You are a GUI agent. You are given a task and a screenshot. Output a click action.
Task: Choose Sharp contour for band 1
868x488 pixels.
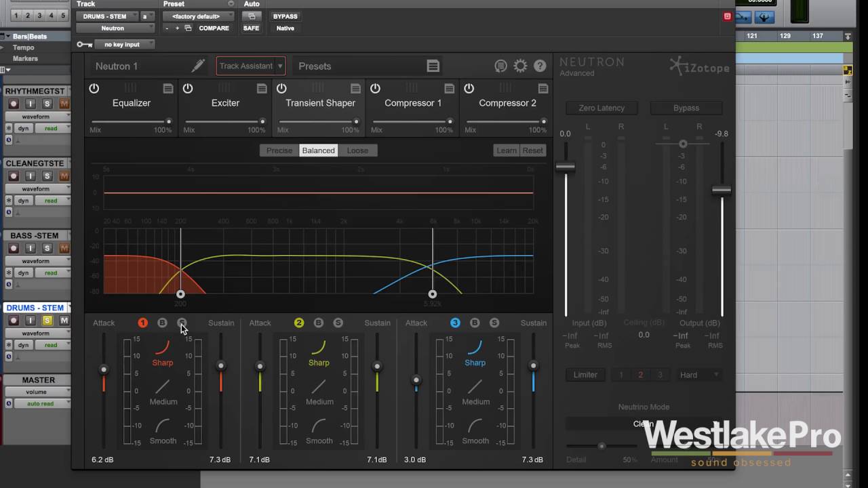163,354
